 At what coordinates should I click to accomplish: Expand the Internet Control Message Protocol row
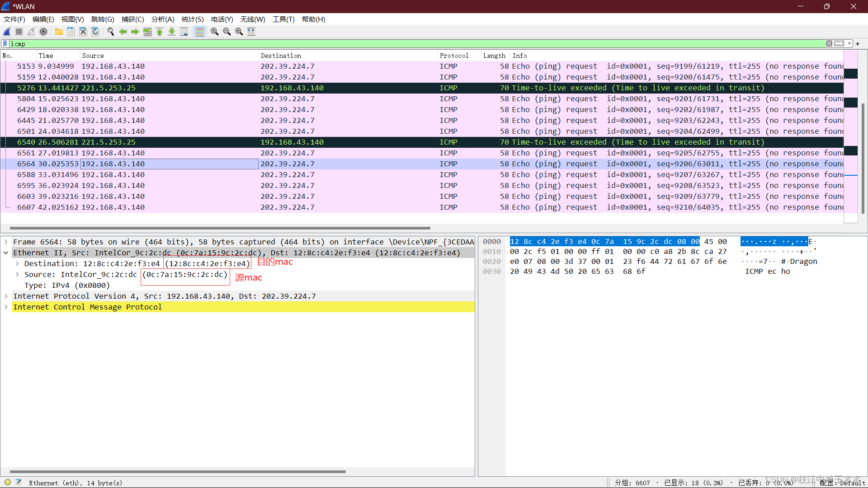coord(6,307)
